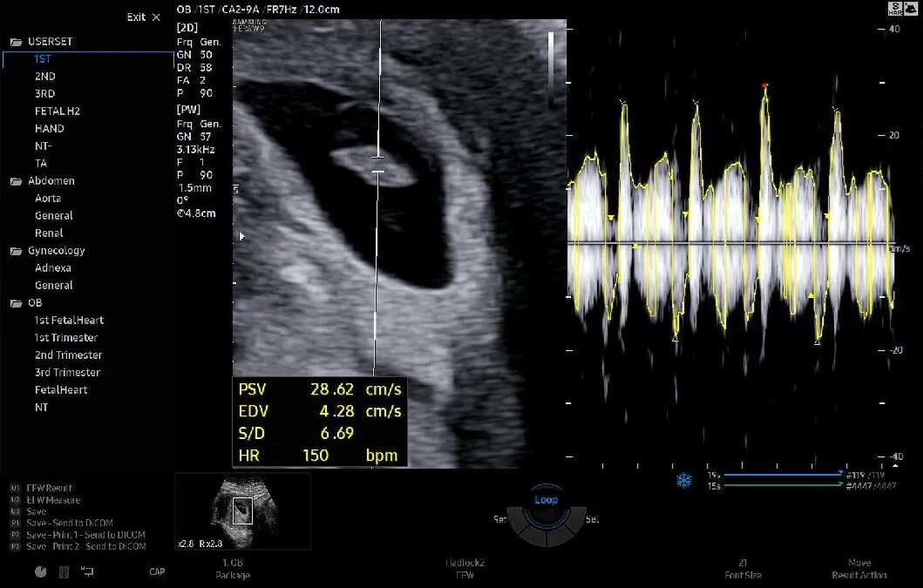923x588 pixels.
Task: Click the Save - Print 2 - Send to DICOM option
Action: point(86,546)
